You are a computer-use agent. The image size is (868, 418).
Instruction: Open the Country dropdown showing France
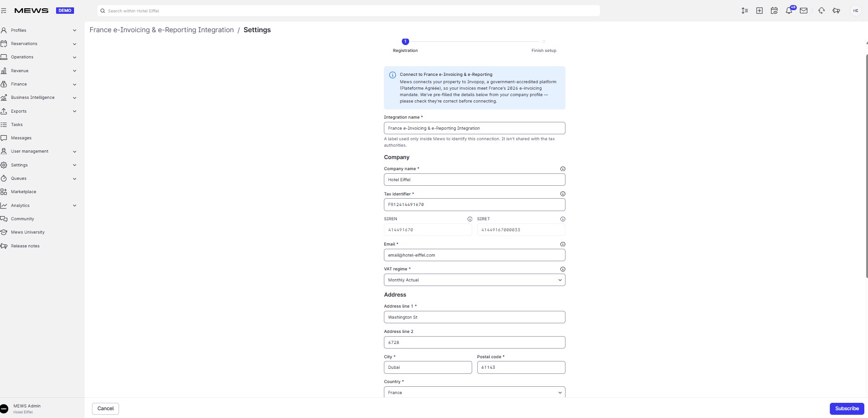[x=474, y=392]
